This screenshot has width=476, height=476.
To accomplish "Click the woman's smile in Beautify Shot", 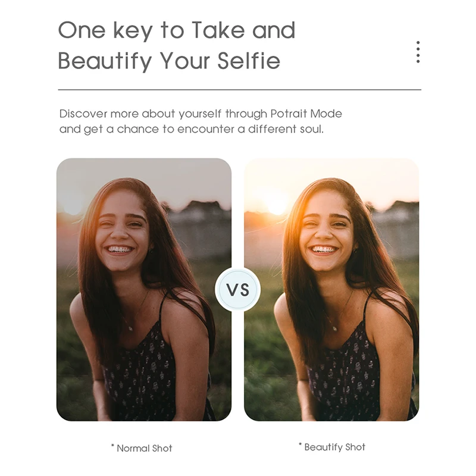I will click(x=323, y=250).
